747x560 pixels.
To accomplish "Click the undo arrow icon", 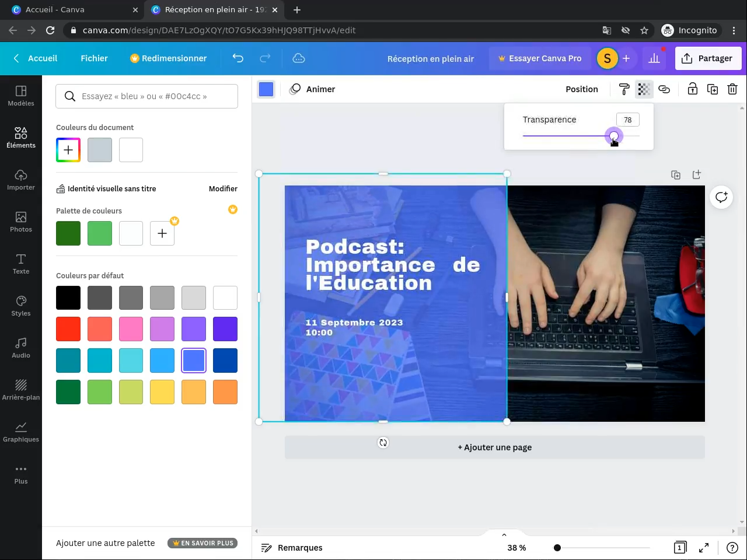I will [238, 58].
